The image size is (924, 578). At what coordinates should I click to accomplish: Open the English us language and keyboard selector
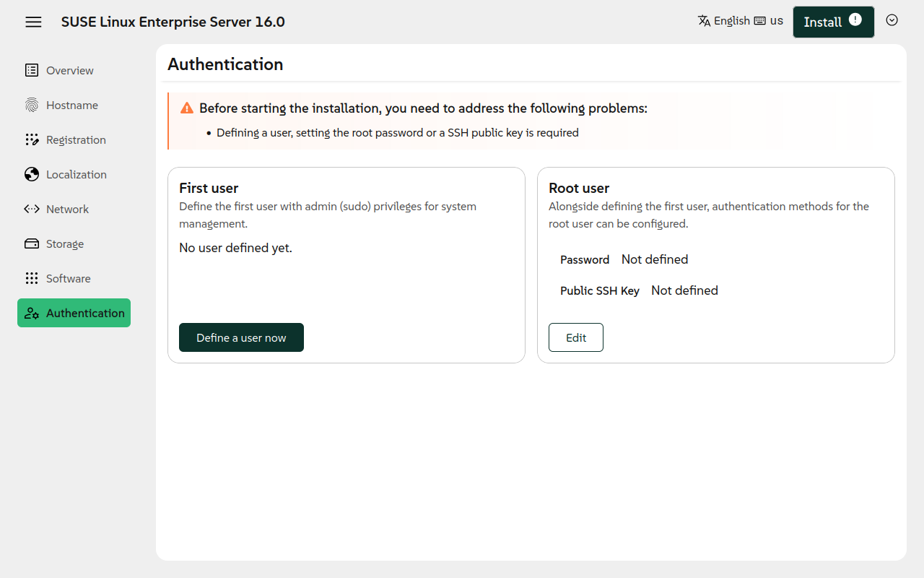tap(740, 21)
